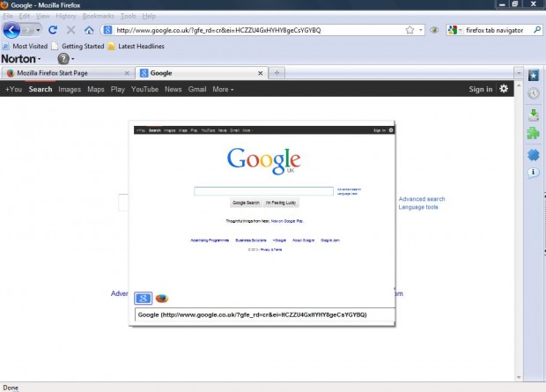Go to Play in the Google bar
Screen dimensions: 546x392
click(118, 89)
